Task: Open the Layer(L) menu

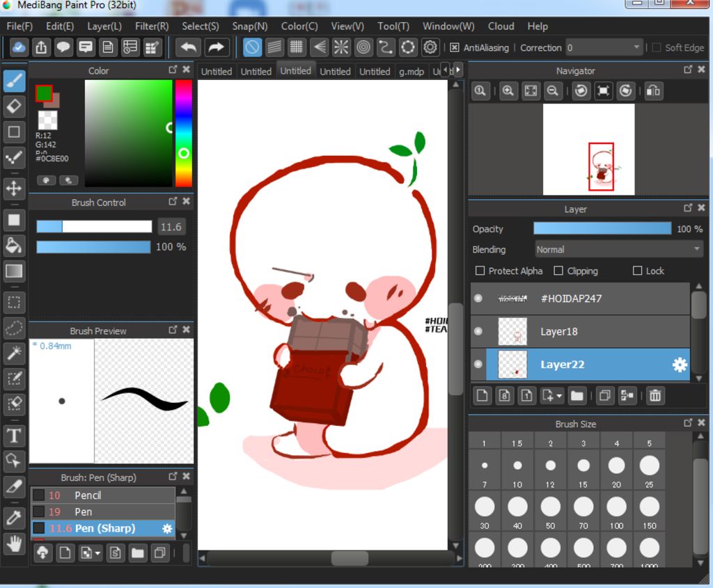Action: [x=104, y=26]
